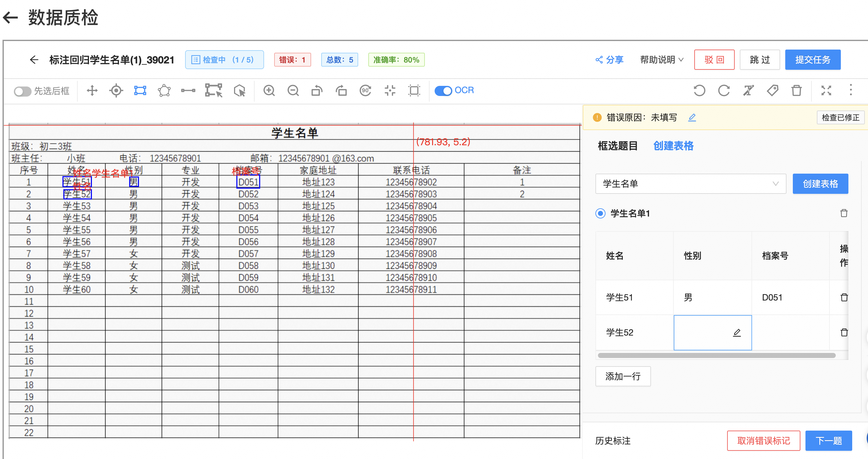
Task: Select the smart pointer selection tool
Action: click(x=239, y=91)
